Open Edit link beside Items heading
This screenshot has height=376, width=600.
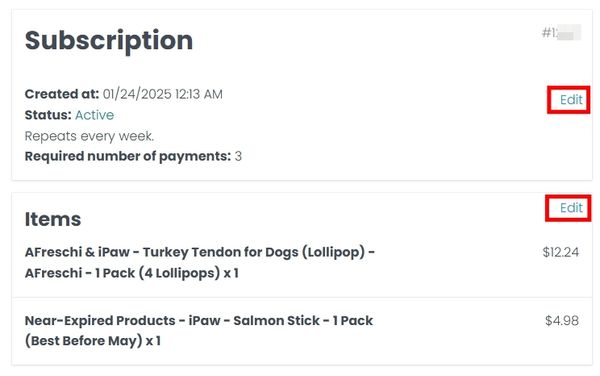coord(571,208)
